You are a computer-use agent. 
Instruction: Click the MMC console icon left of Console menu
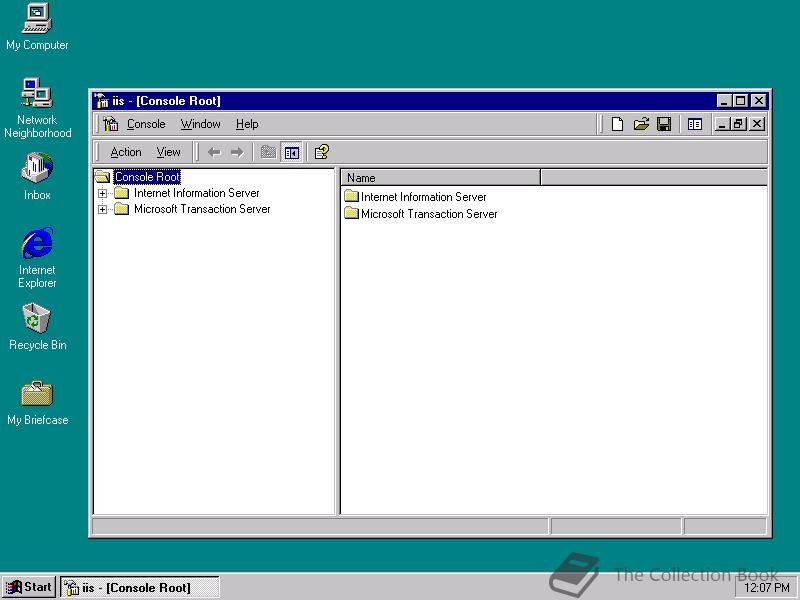coord(111,124)
